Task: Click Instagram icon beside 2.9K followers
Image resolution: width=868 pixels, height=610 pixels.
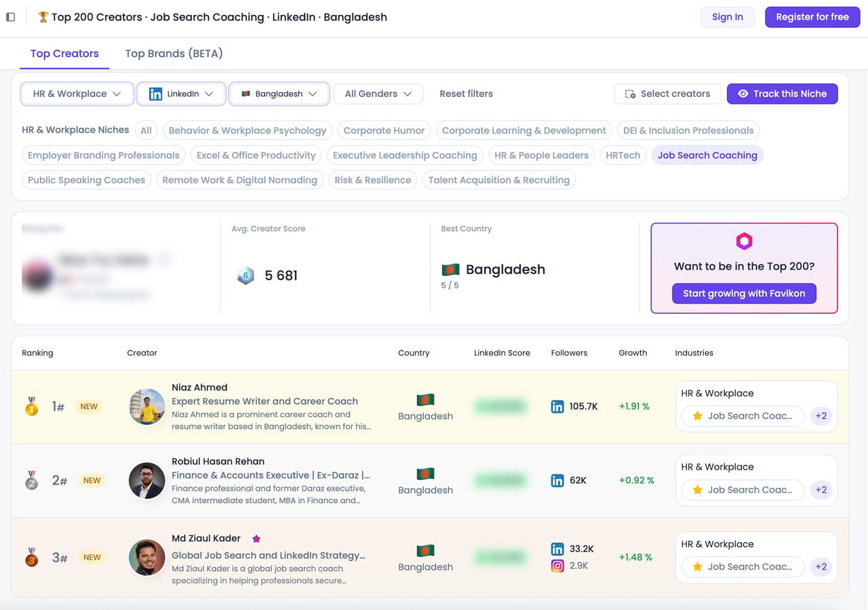Action: click(x=557, y=565)
